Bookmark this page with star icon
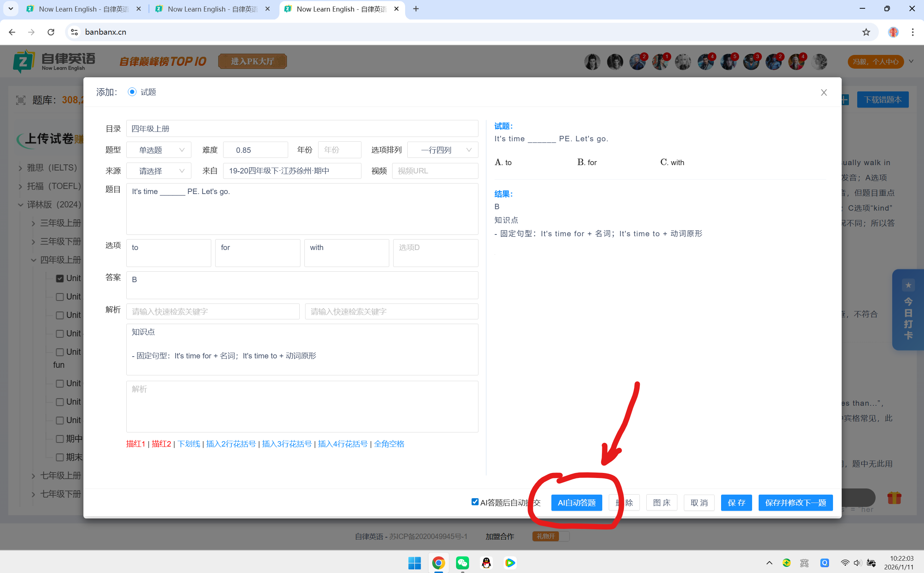Viewport: 924px width, 573px height. click(x=866, y=32)
